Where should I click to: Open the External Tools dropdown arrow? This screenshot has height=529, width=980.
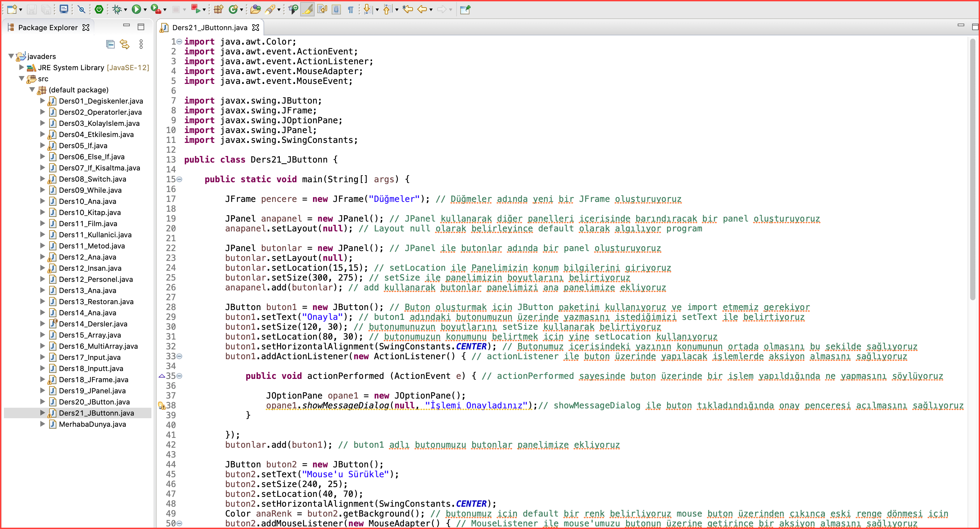coord(165,10)
